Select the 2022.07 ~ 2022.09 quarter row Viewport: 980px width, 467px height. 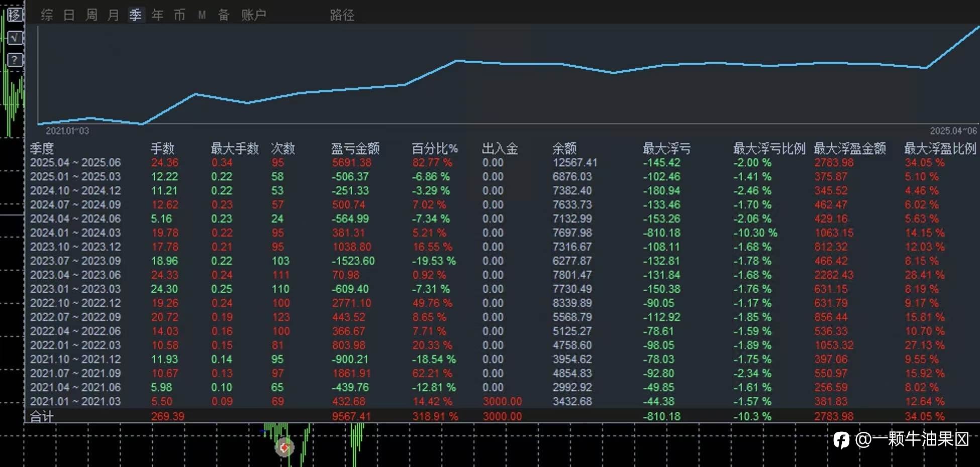coord(502,317)
